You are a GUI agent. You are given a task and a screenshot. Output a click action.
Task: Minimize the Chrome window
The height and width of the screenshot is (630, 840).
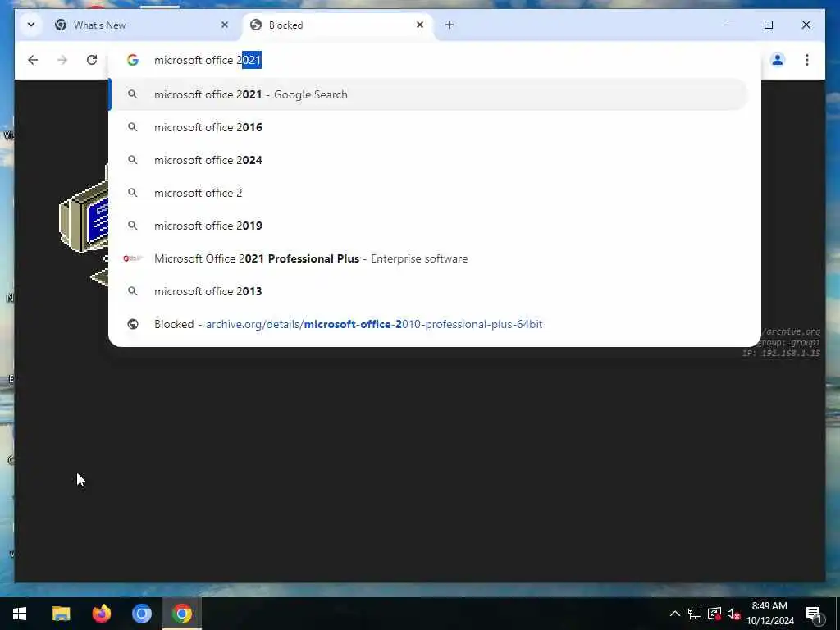(x=730, y=25)
